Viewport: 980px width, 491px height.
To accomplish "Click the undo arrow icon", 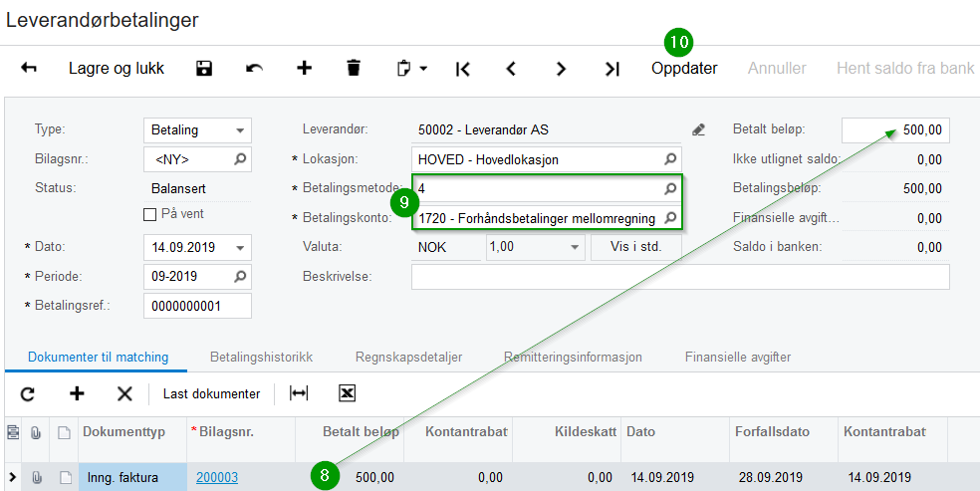I will 254,68.
